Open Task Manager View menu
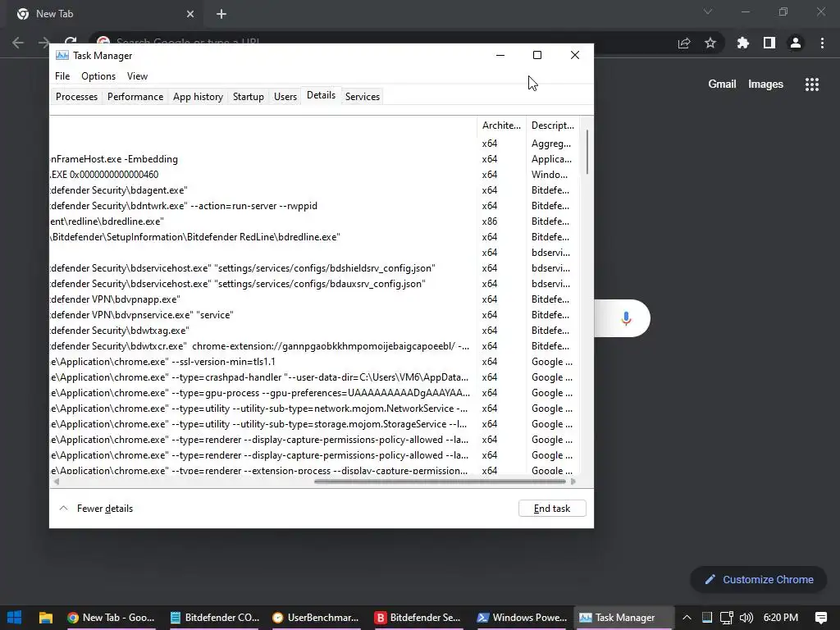The width and height of the screenshot is (840, 630). click(x=137, y=76)
